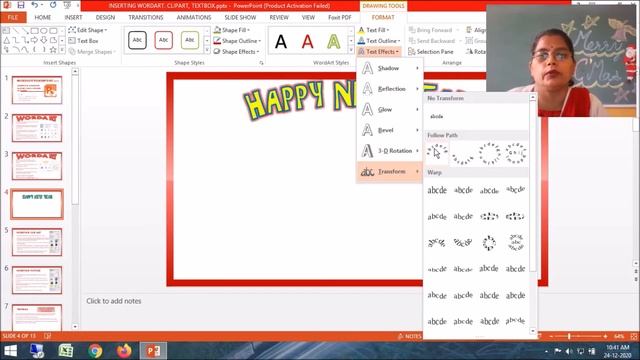Image resolution: width=640 pixels, height=360 pixels.
Task: Open the Text Outline dropdown
Action: click(x=379, y=41)
